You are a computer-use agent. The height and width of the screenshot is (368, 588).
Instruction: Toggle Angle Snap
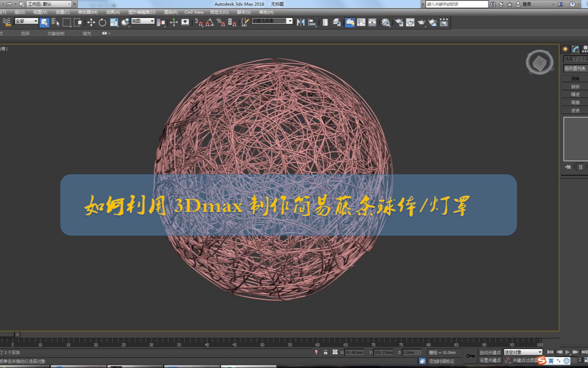tap(210, 23)
